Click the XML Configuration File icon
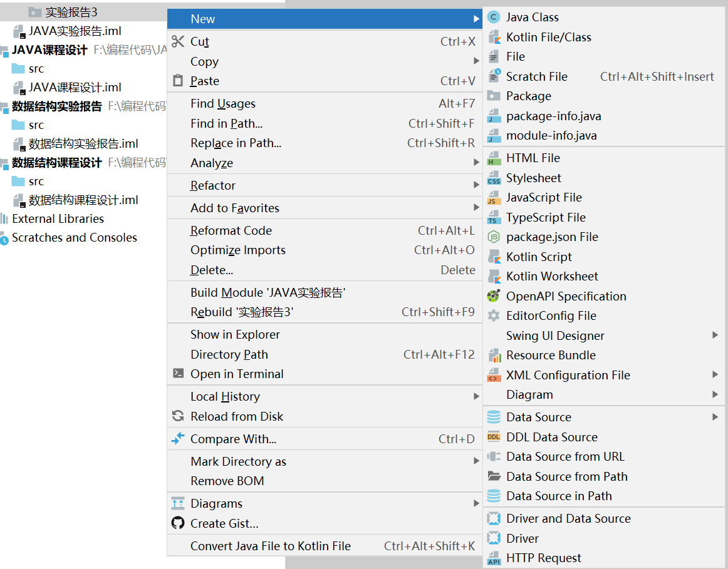 tap(494, 375)
